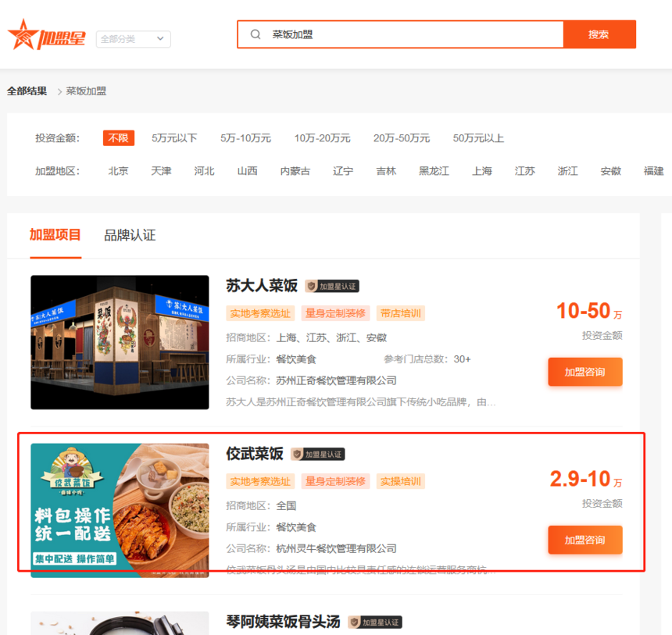Click 加盟咨询 button for 苏大人菜饭
This screenshot has width=672, height=635.
[x=585, y=372]
